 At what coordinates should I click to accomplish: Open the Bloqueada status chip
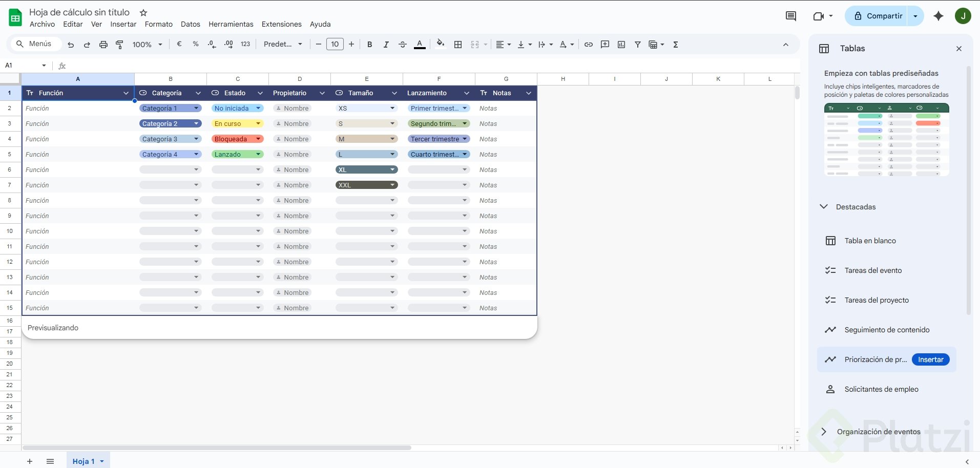[238, 139]
